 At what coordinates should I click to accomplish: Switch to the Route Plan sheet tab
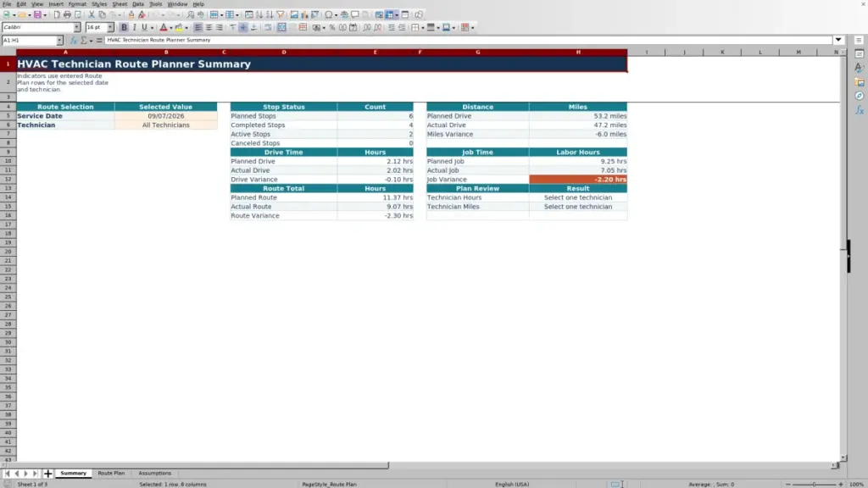(x=111, y=474)
